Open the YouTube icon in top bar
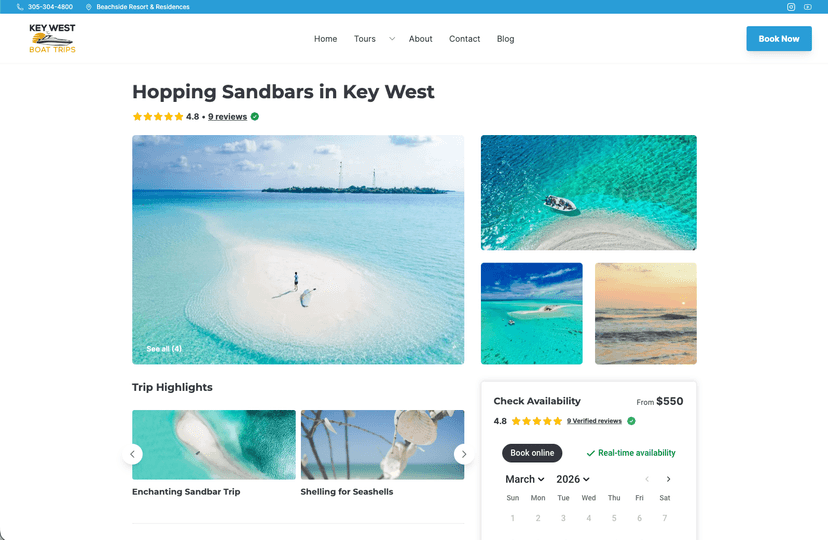The height and width of the screenshot is (540, 828). click(x=807, y=7)
